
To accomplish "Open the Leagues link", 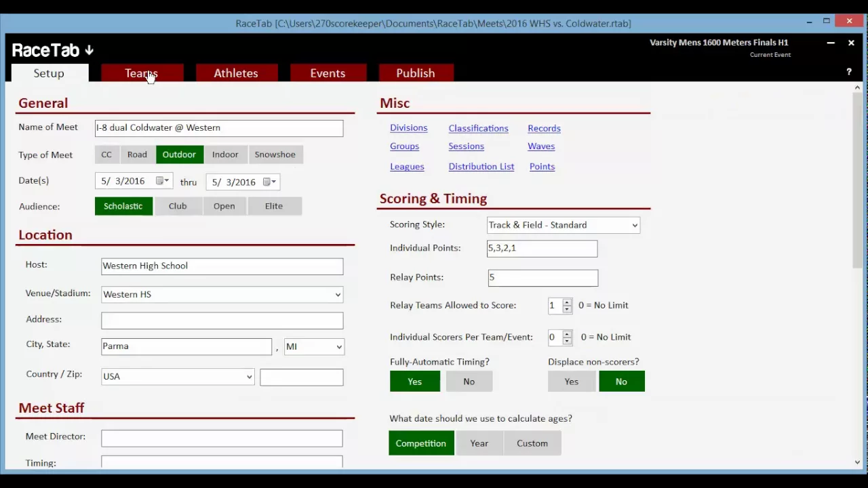I will 407,167.
